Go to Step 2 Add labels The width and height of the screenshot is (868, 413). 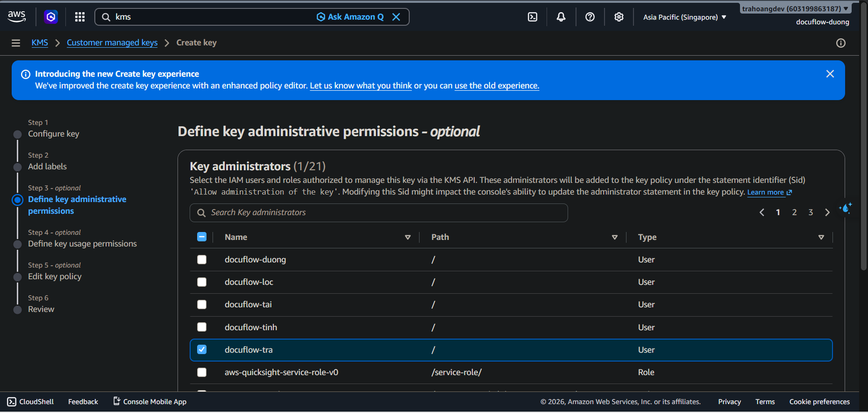(x=47, y=167)
